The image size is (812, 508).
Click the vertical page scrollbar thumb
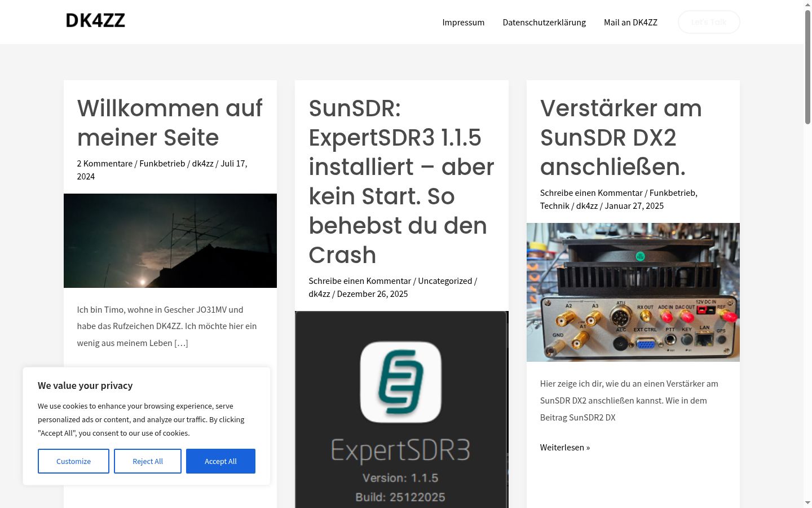[807, 67]
